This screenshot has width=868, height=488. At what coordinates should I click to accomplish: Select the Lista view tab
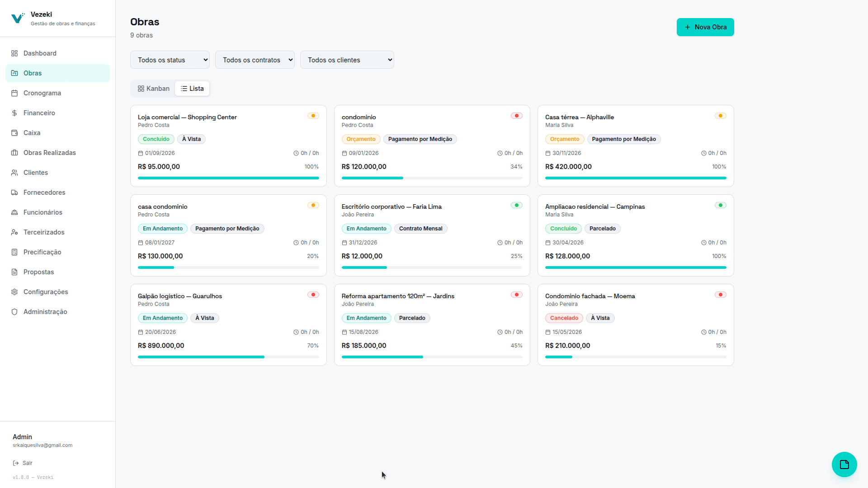coord(192,89)
